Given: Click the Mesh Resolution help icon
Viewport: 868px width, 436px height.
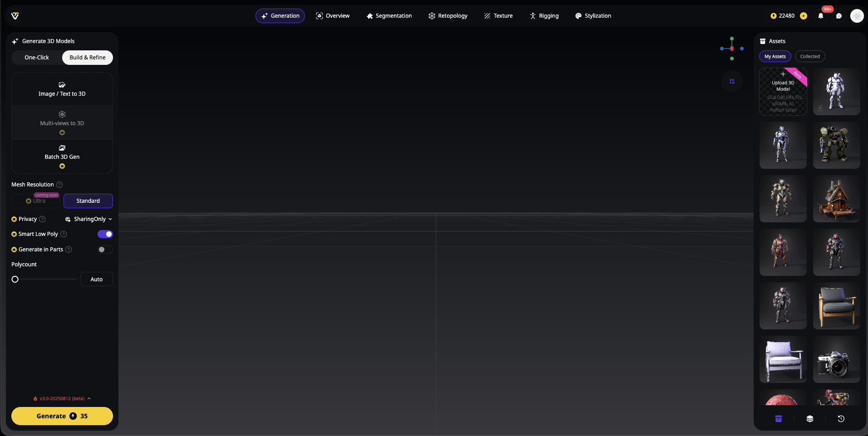Looking at the screenshot, I should tap(59, 185).
